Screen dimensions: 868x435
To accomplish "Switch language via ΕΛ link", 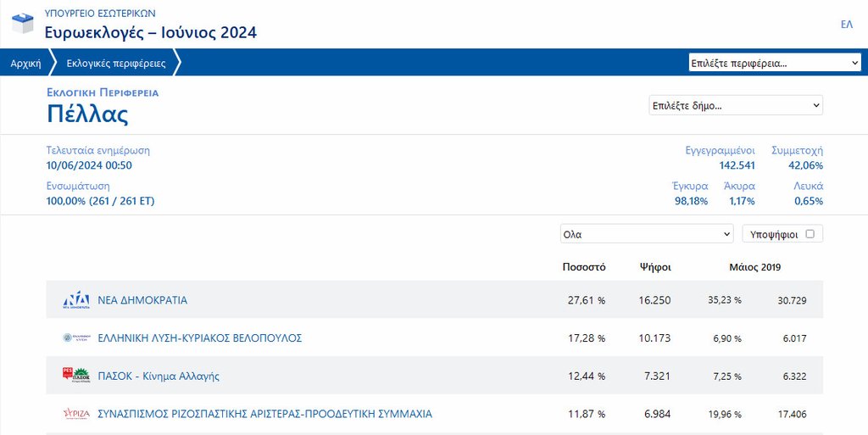I will click(x=847, y=25).
